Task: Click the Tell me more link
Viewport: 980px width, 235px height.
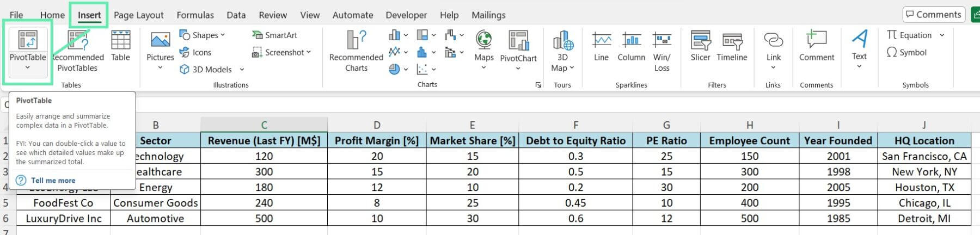Action: tap(53, 180)
